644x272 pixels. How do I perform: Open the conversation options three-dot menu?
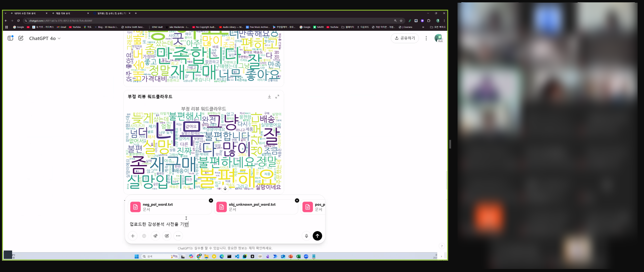click(x=426, y=38)
